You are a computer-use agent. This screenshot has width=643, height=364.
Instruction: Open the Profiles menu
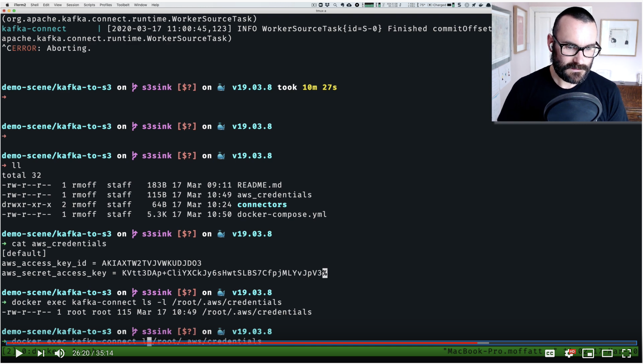(x=106, y=5)
